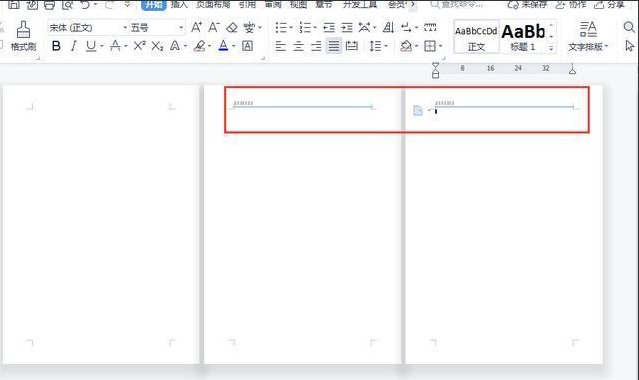Open the bullets style dropdown arrow
This screenshot has height=380, width=639.
click(291, 28)
